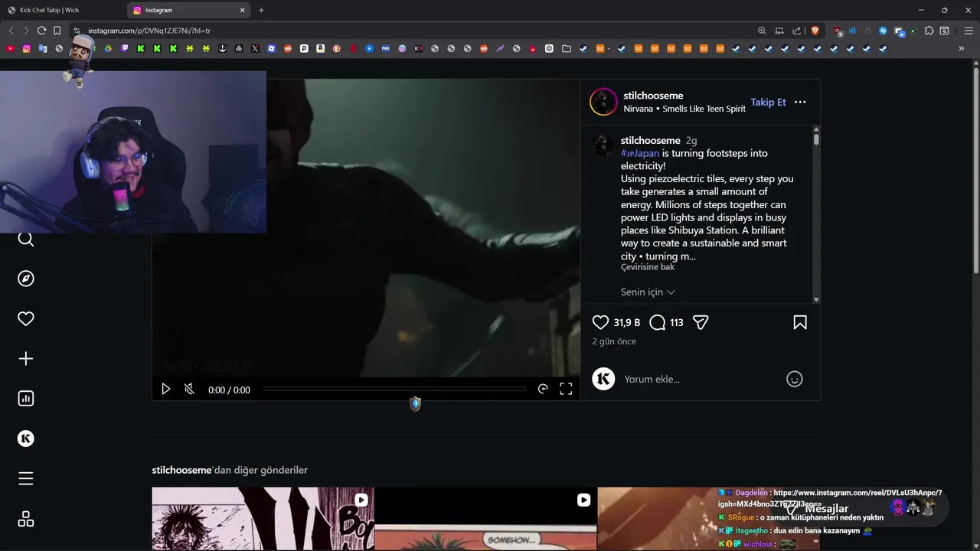This screenshot has width=980, height=551.
Task: Go back in browser history
Action: (11, 31)
